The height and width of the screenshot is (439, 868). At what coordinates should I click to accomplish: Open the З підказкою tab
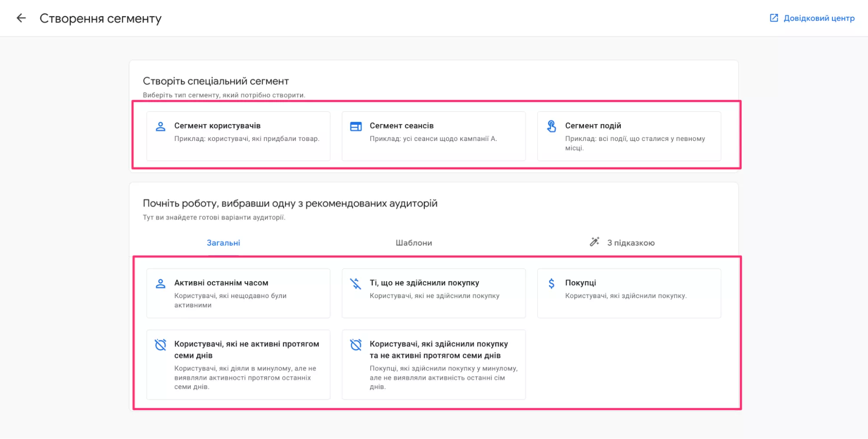(630, 242)
